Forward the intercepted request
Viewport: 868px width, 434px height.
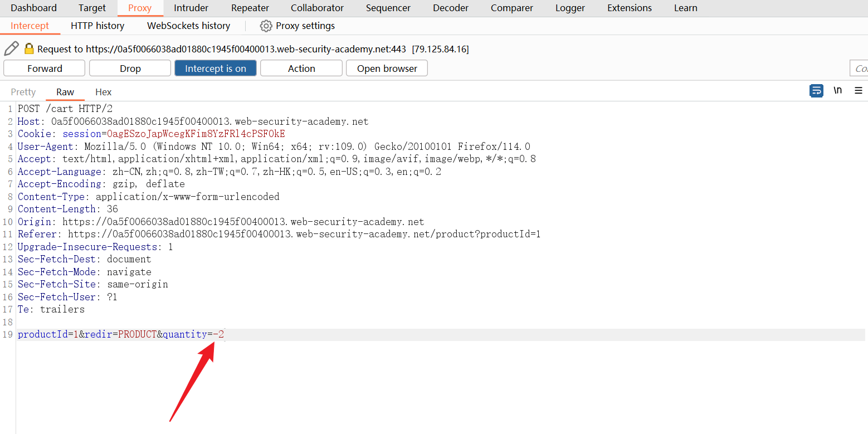45,69
